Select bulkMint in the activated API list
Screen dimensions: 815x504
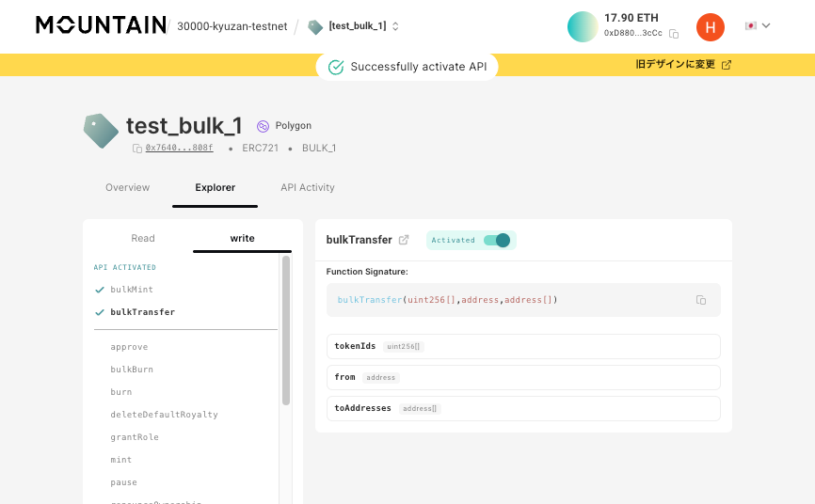click(132, 290)
